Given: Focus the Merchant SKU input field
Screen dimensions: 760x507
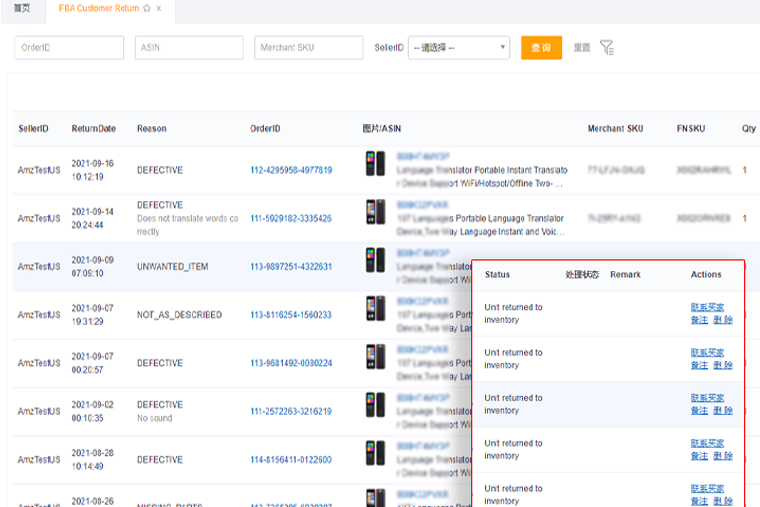Looking at the screenshot, I should tap(309, 48).
